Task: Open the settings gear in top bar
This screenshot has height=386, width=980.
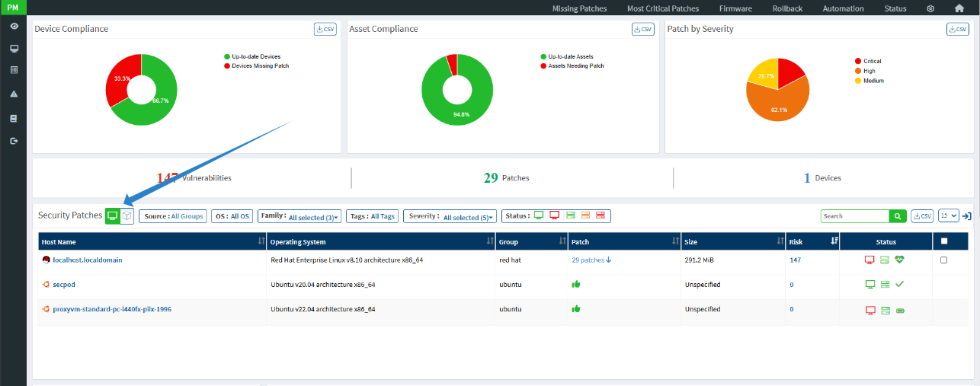Action: tap(930, 8)
